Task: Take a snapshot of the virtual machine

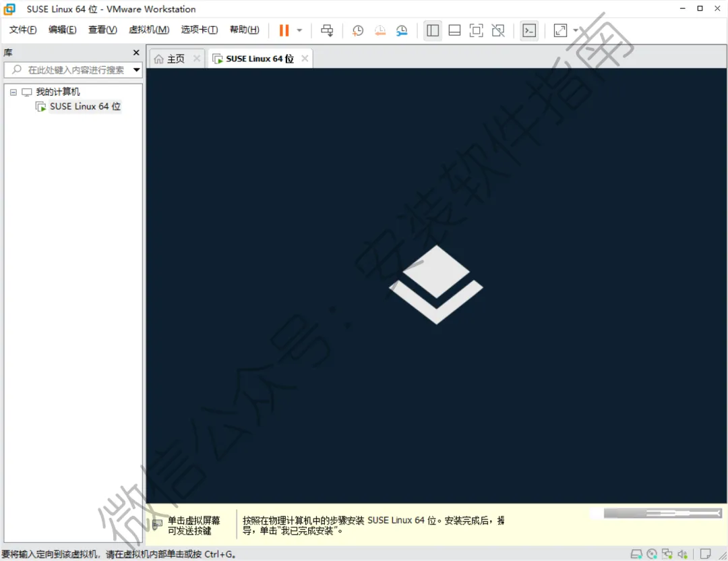Action: (x=357, y=30)
